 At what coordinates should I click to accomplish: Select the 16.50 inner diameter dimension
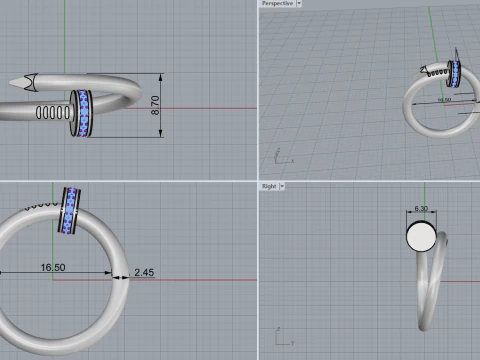click(x=53, y=267)
